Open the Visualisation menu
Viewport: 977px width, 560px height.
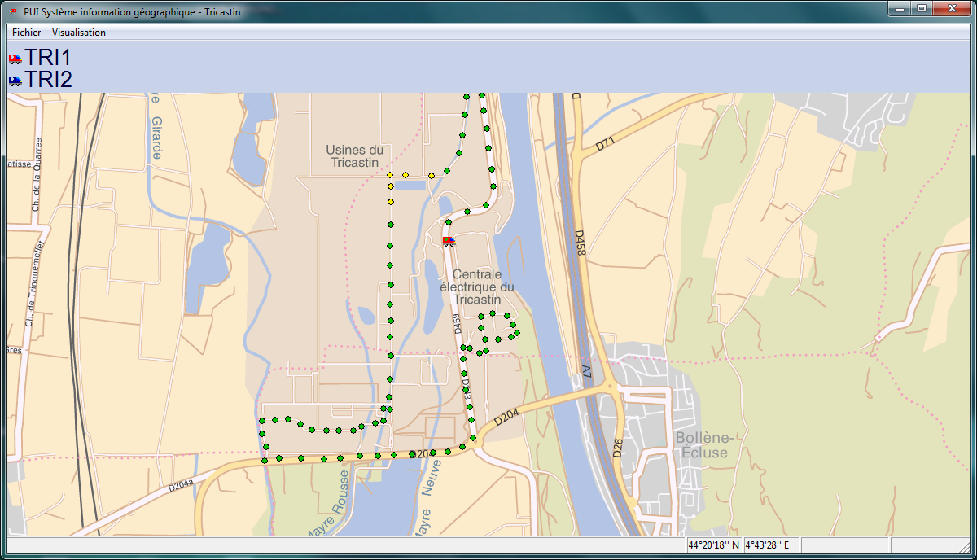[x=79, y=33]
